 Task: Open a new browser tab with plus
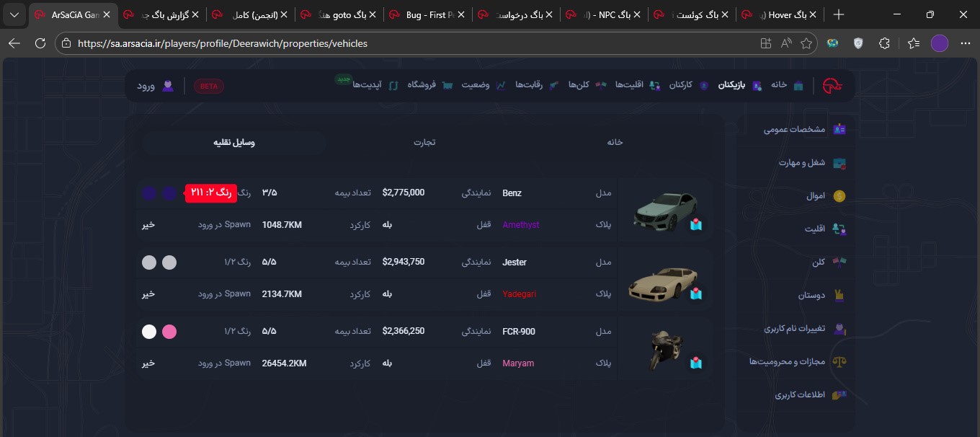pos(839,14)
